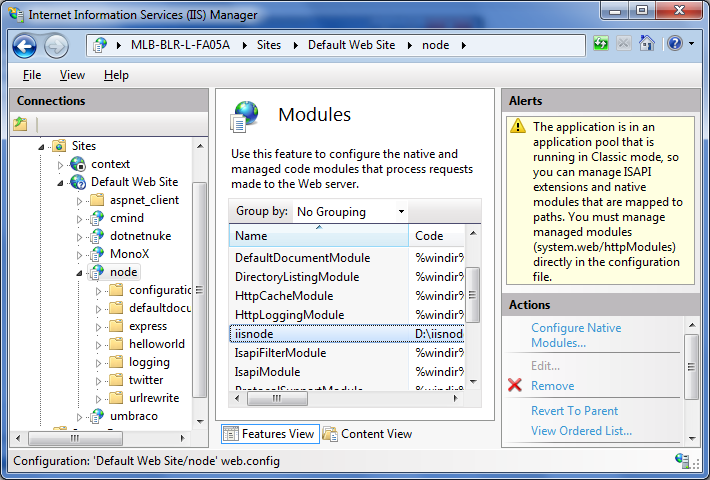
Task: Expand the context site node
Action: (x=60, y=165)
